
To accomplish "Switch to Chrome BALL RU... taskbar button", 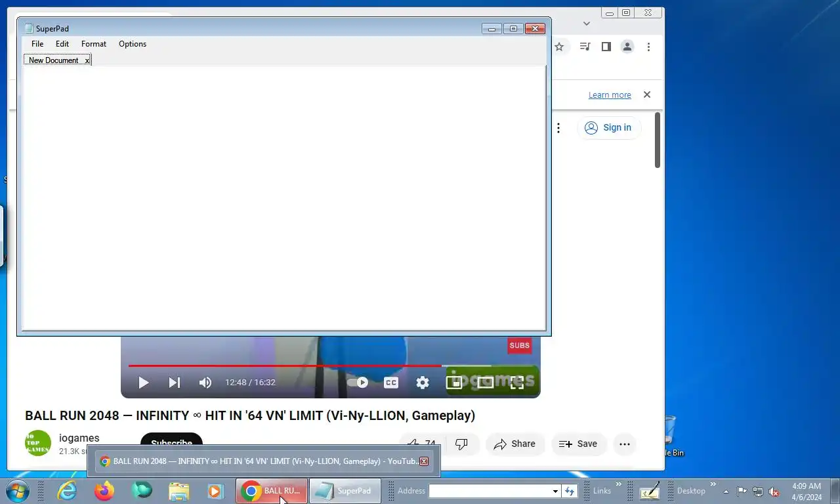I will click(x=272, y=491).
